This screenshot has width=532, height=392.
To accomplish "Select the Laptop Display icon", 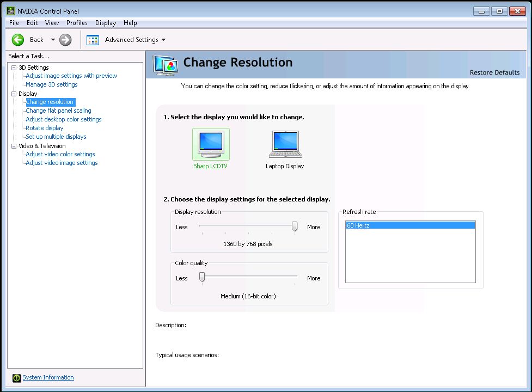I will [x=285, y=144].
